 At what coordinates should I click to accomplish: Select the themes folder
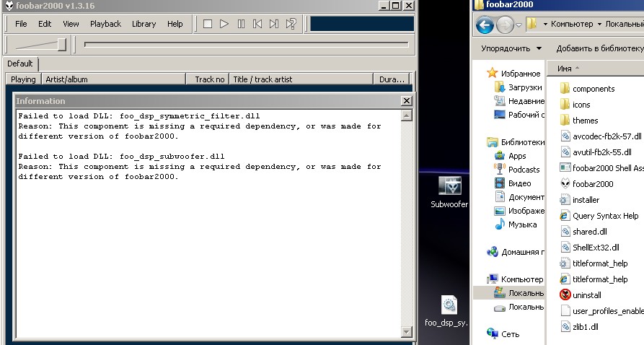pyautogui.click(x=579, y=121)
